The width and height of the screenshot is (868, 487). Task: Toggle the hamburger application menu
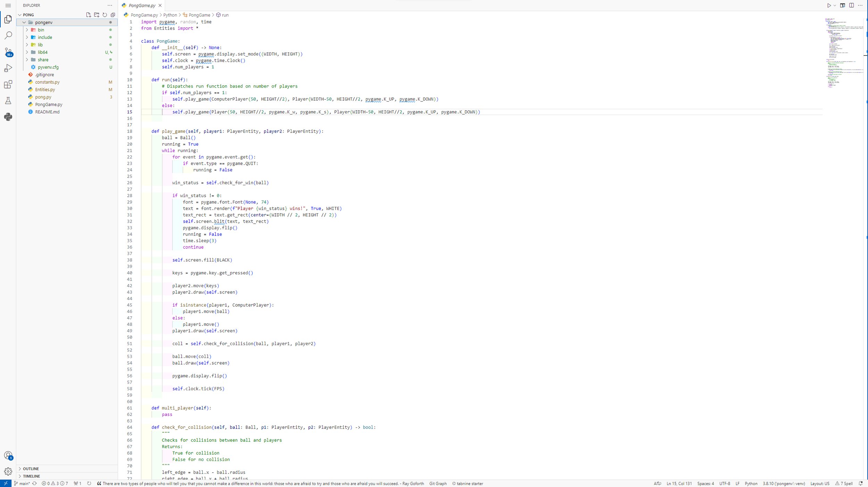(x=8, y=6)
